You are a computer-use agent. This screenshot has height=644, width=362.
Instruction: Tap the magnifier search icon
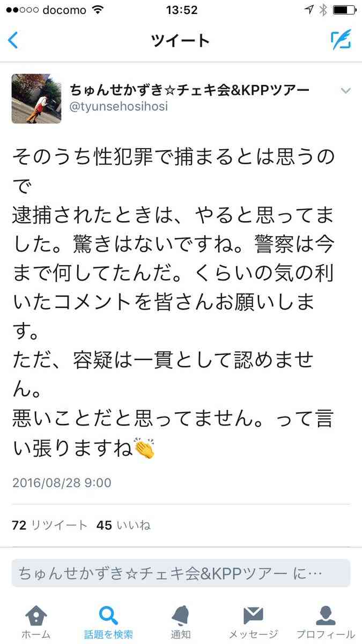tap(108, 615)
